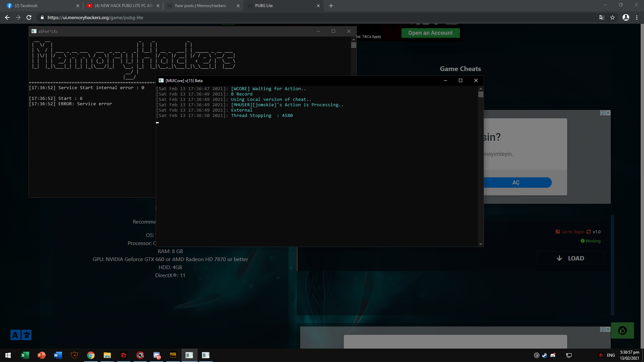Viewport: 644px width, 362px height.
Task: Open the network tray icon
Action: (569, 355)
